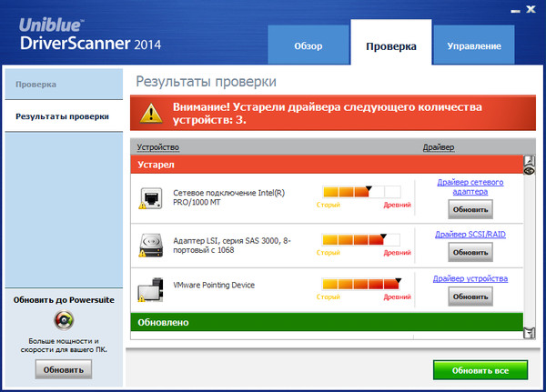This screenshot has height=392, width=546.
Task: Collapse the red Устарел section header
Action: click(x=326, y=166)
